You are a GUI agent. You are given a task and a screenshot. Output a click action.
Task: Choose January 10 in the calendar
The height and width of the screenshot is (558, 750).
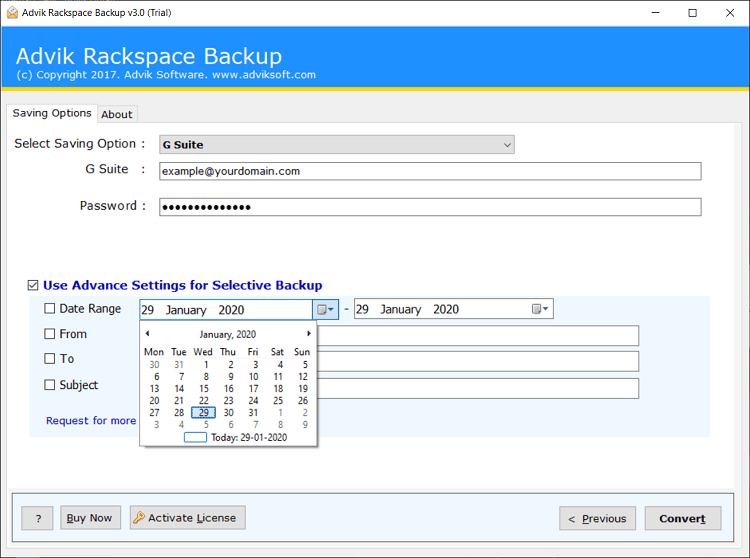click(x=254, y=377)
